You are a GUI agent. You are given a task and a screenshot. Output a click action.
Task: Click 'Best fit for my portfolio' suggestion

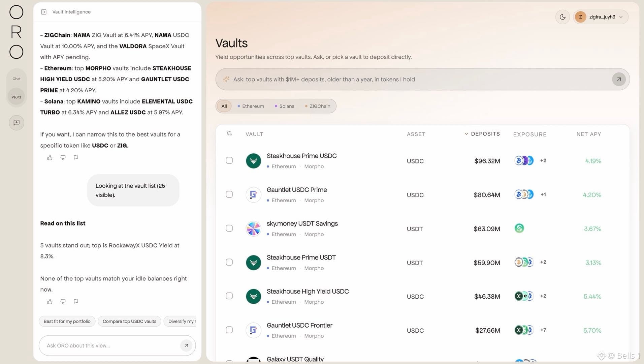[67, 322]
